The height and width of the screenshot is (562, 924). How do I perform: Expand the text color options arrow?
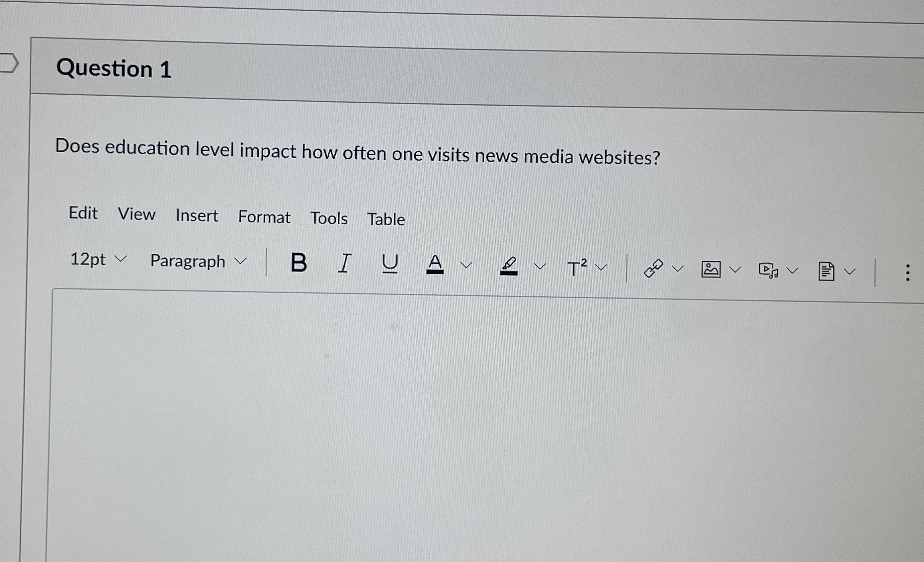point(466,265)
